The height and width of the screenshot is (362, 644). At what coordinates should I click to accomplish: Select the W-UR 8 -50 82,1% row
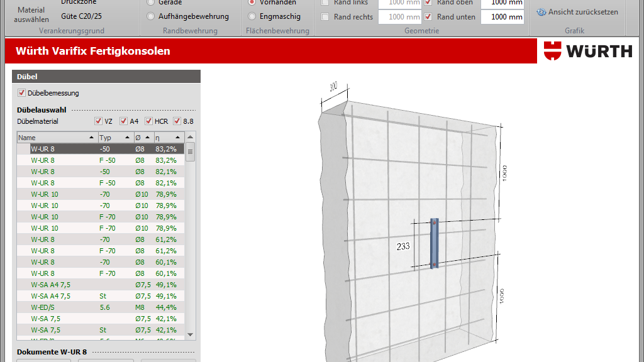pyautogui.click(x=101, y=172)
